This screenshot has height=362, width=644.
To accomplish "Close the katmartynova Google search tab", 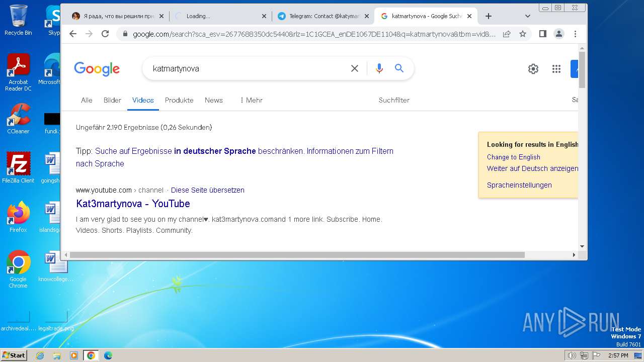I will [469, 16].
